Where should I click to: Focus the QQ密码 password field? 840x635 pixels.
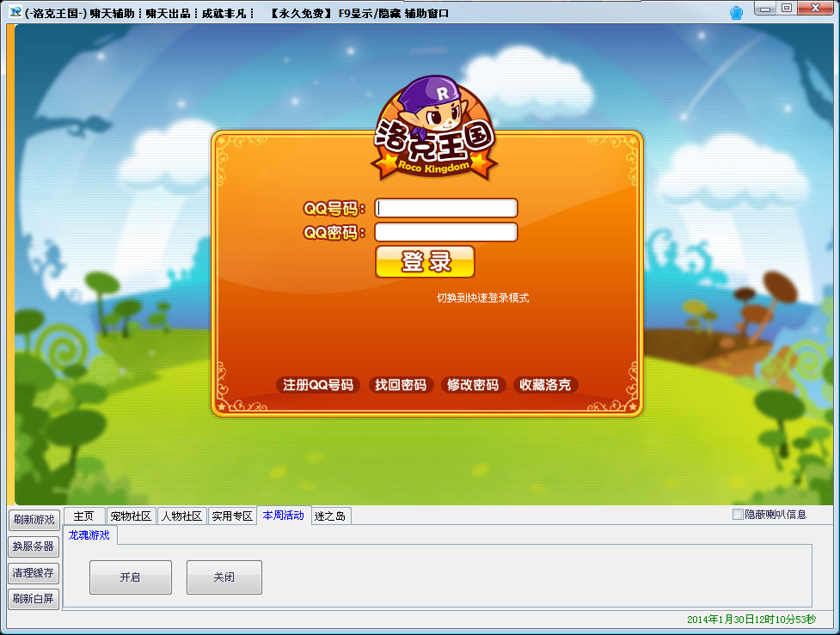[x=445, y=232]
